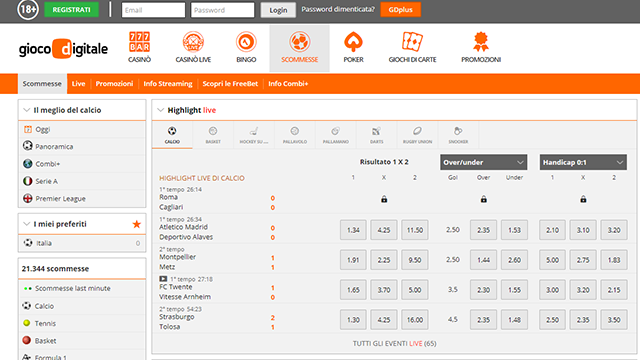Select the Pallavolo sport tab icon

click(295, 131)
